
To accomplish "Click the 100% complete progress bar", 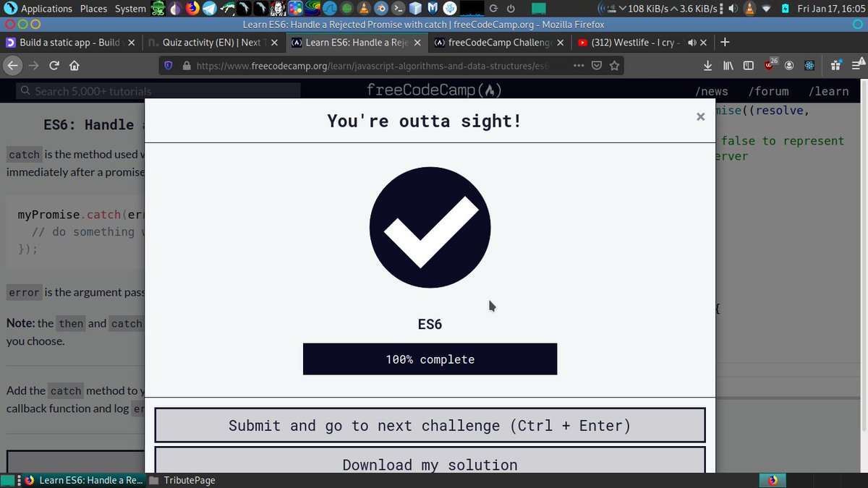I will [x=430, y=359].
